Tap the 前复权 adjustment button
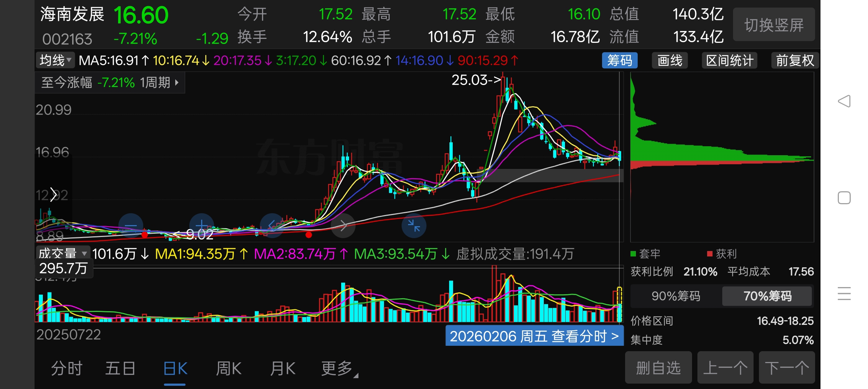The image size is (868, 389). 795,61
